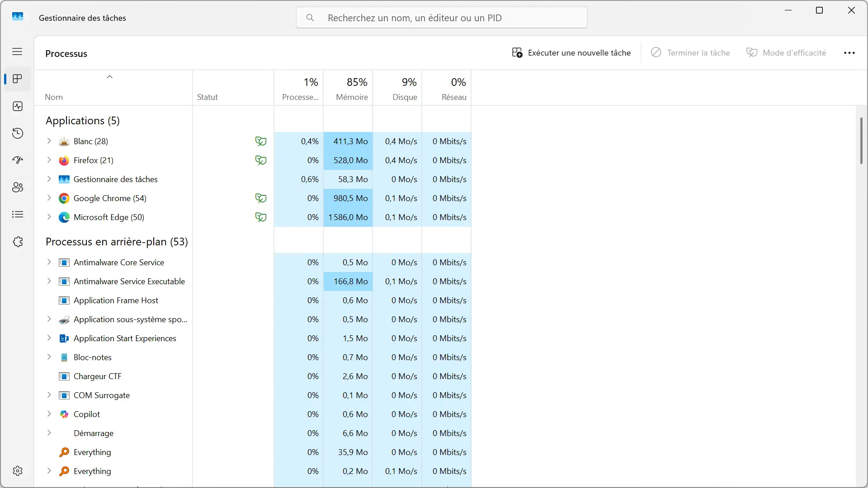This screenshot has height=488, width=868.
Task: Click the search box for name or PID
Action: pos(442,18)
